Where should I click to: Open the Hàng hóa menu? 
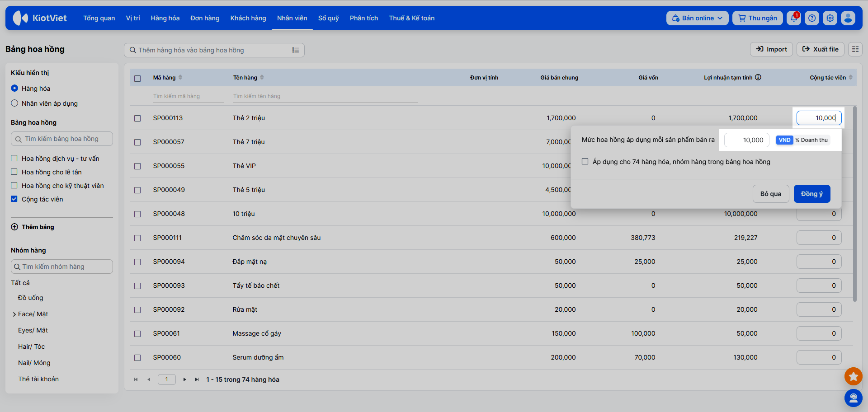(165, 18)
